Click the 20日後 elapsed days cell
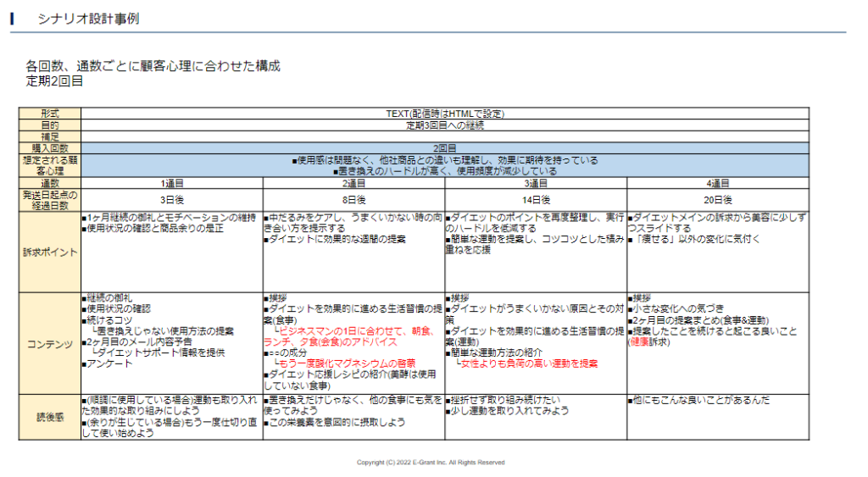Screen dimensions: 868x477 [718, 200]
